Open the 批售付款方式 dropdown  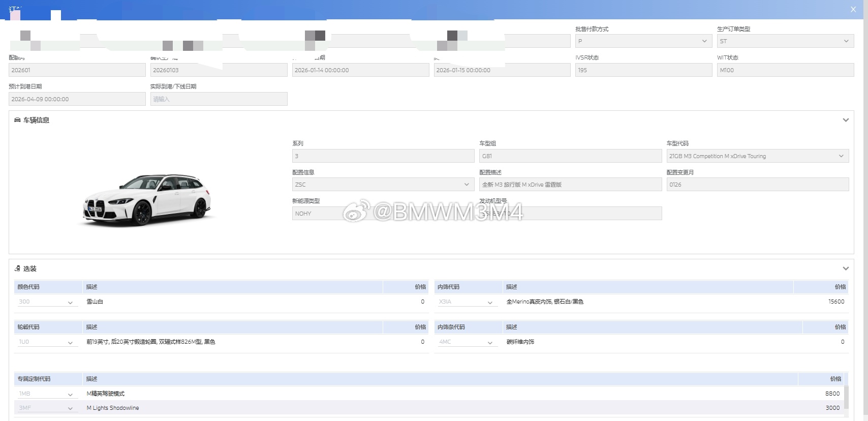(x=643, y=41)
